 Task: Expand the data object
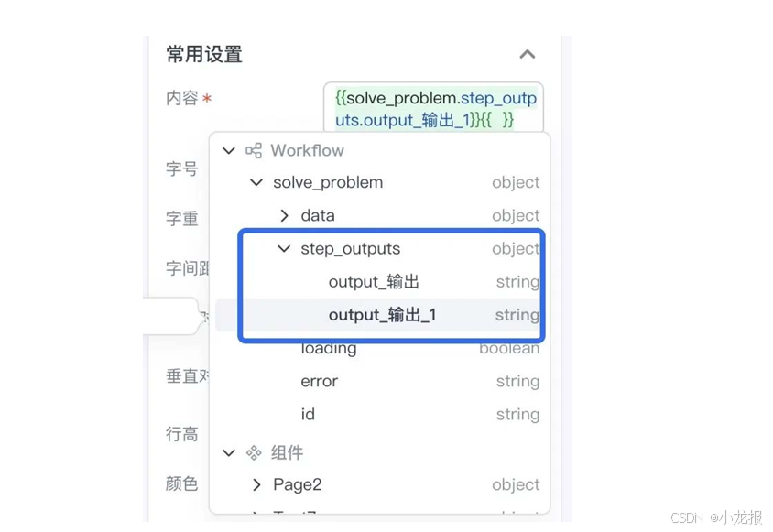point(284,215)
